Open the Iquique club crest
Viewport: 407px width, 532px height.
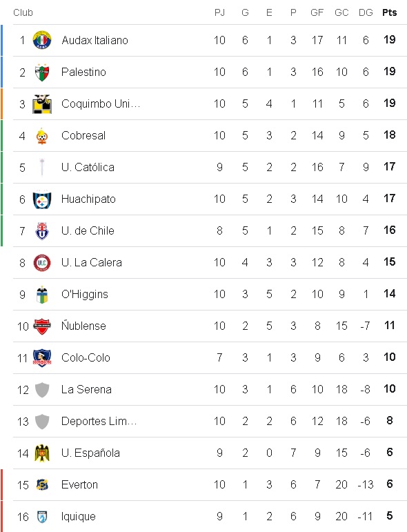coord(42,517)
